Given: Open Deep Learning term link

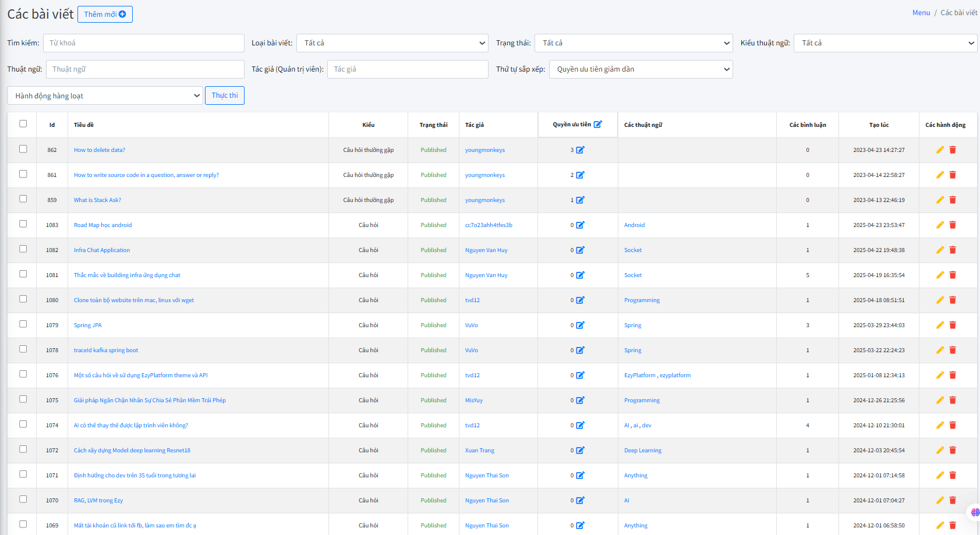Looking at the screenshot, I should [x=643, y=450].
